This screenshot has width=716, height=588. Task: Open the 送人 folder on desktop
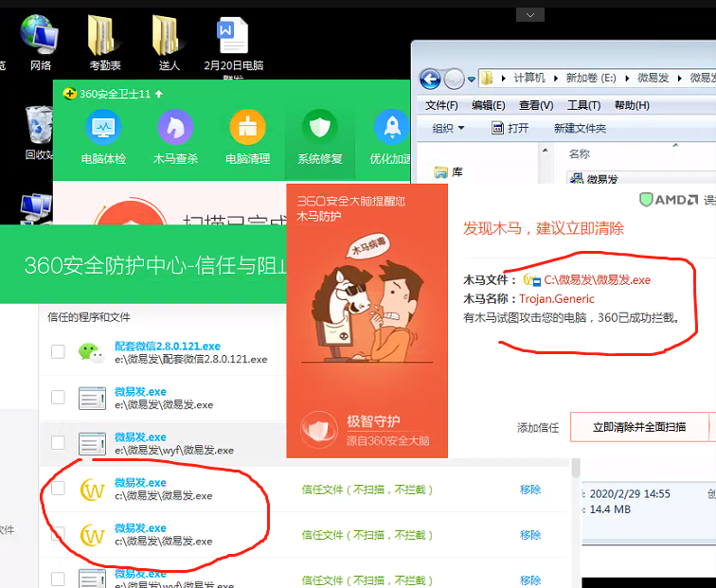click(x=170, y=43)
